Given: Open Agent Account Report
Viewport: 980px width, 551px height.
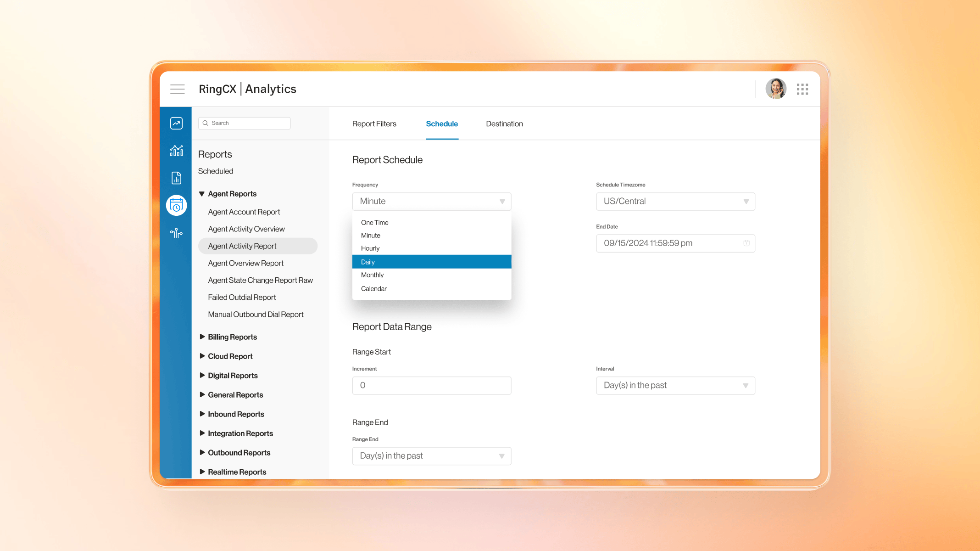Looking at the screenshot, I should [x=244, y=212].
